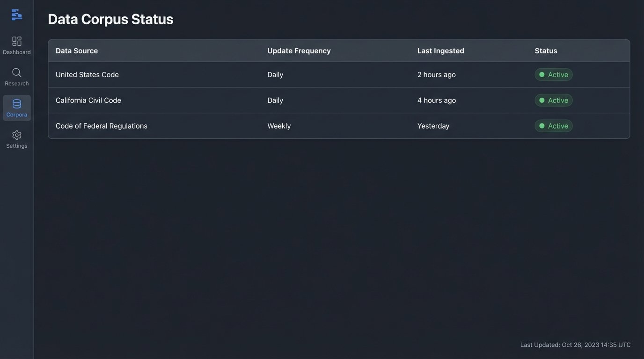Click the Data Corpus Status heading
The height and width of the screenshot is (359, 644).
110,19
